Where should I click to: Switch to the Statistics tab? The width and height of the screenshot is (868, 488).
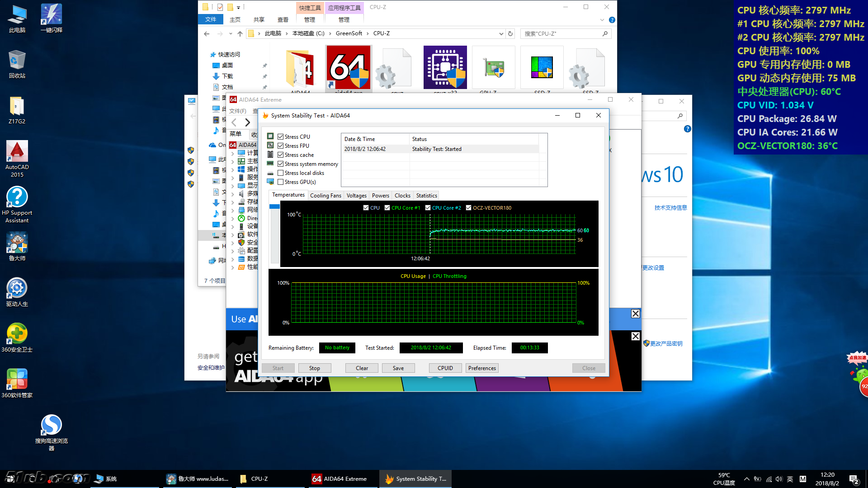click(x=426, y=196)
